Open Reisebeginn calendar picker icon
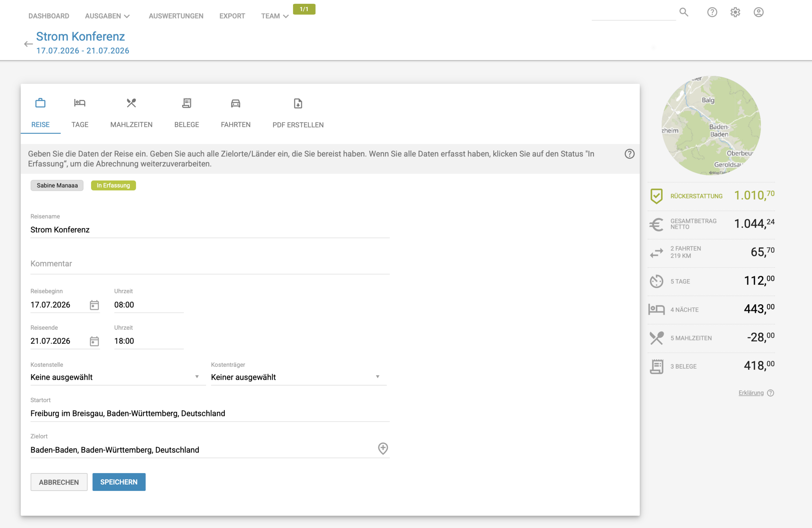The image size is (812, 528). [x=94, y=305]
